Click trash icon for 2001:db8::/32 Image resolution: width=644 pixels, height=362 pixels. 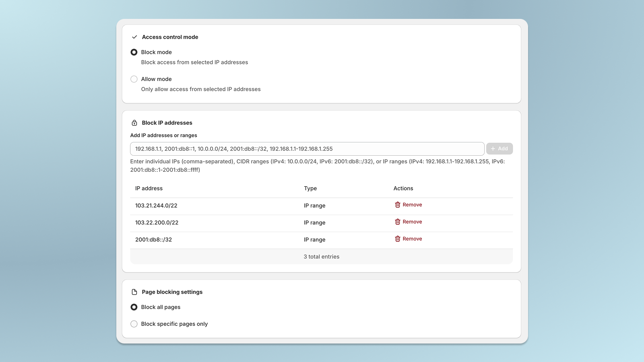(x=398, y=239)
